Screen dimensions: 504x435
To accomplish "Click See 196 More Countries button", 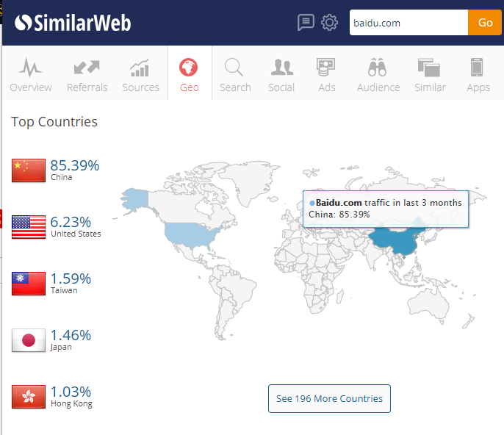I will [x=329, y=399].
